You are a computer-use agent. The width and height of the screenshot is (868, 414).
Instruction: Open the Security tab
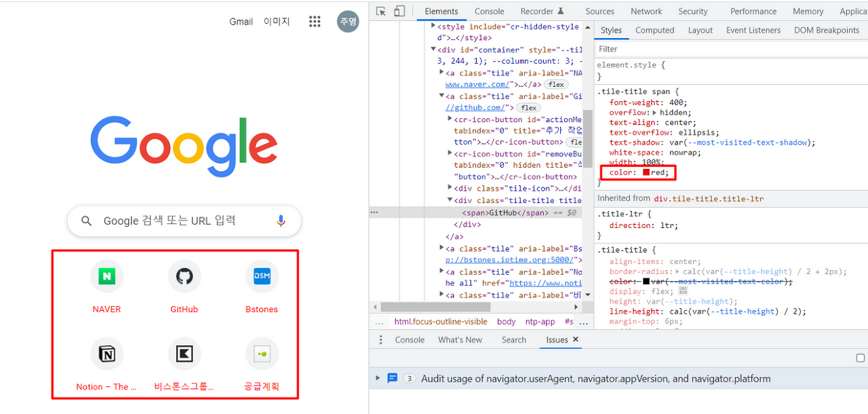pyautogui.click(x=693, y=12)
